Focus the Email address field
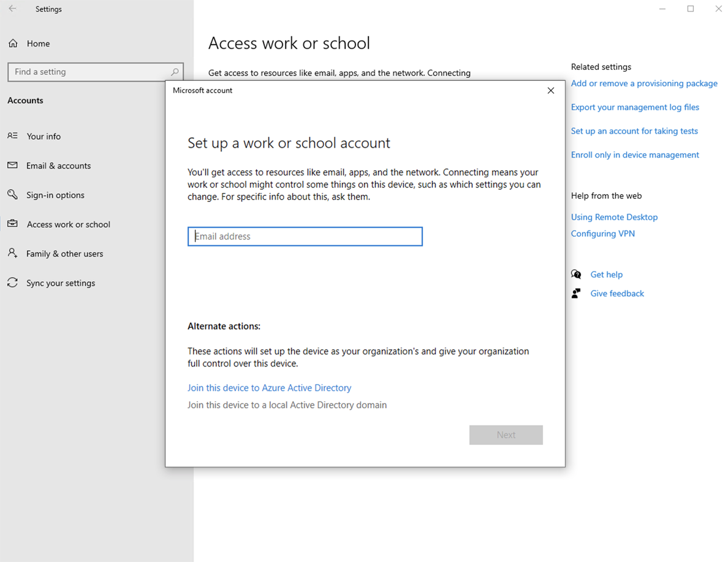The height and width of the screenshot is (562, 728). point(305,237)
